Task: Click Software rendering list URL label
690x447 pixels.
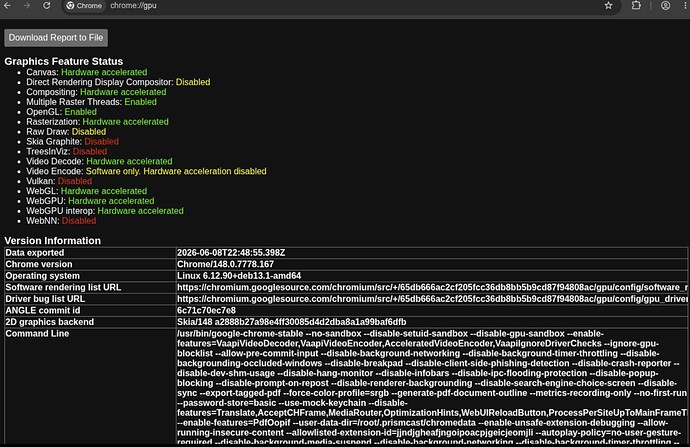Action: pyautogui.click(x=63, y=287)
